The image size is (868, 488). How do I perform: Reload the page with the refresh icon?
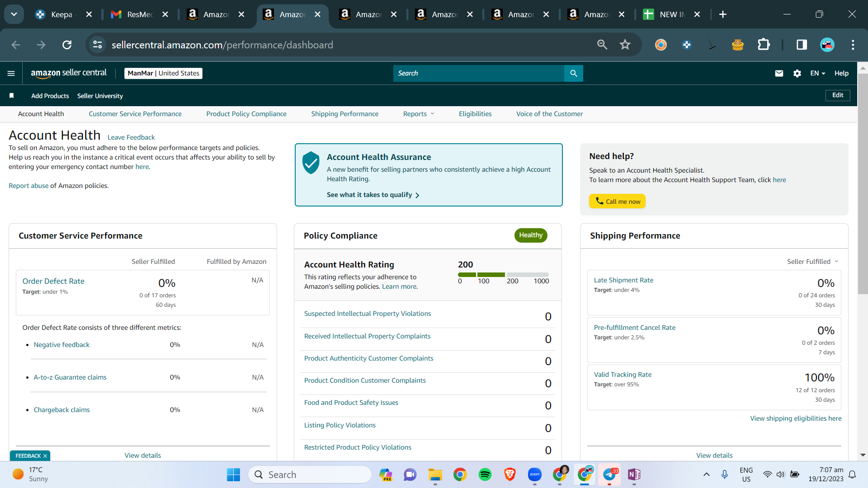(67, 45)
